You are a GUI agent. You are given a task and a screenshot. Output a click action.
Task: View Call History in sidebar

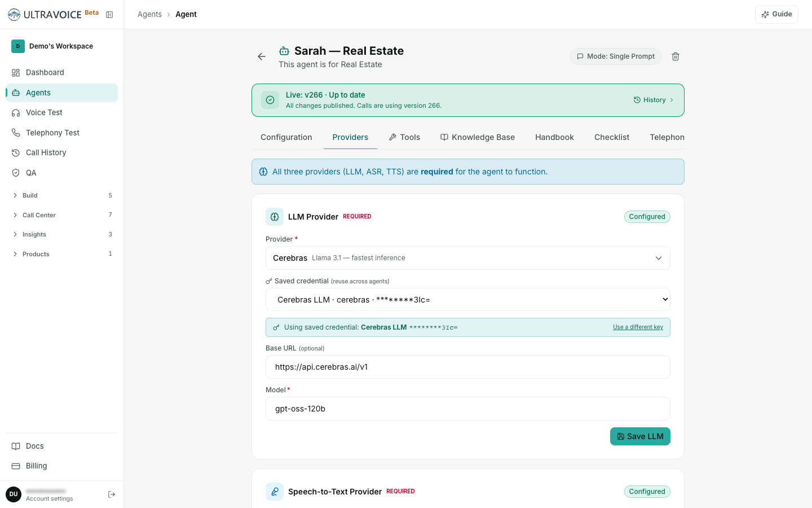click(62, 152)
